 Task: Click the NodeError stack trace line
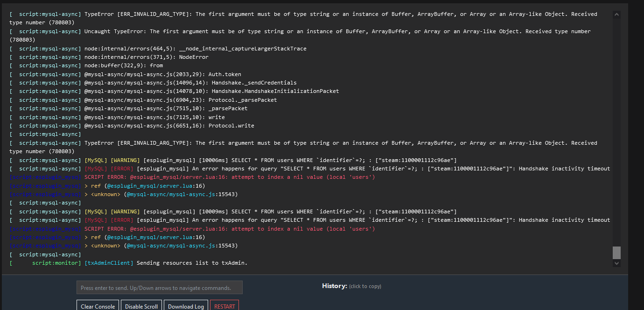(146, 57)
